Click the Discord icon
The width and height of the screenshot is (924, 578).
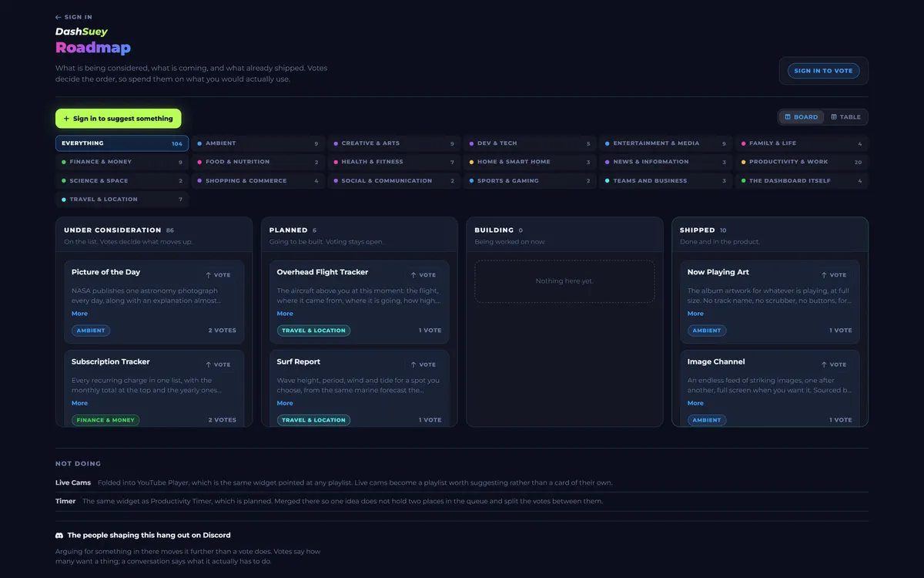(x=59, y=535)
